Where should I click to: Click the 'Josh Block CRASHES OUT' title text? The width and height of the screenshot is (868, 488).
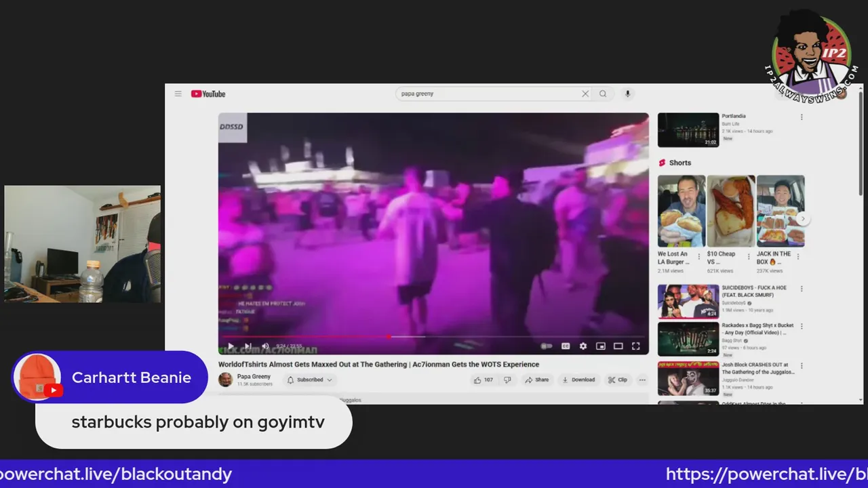point(757,368)
